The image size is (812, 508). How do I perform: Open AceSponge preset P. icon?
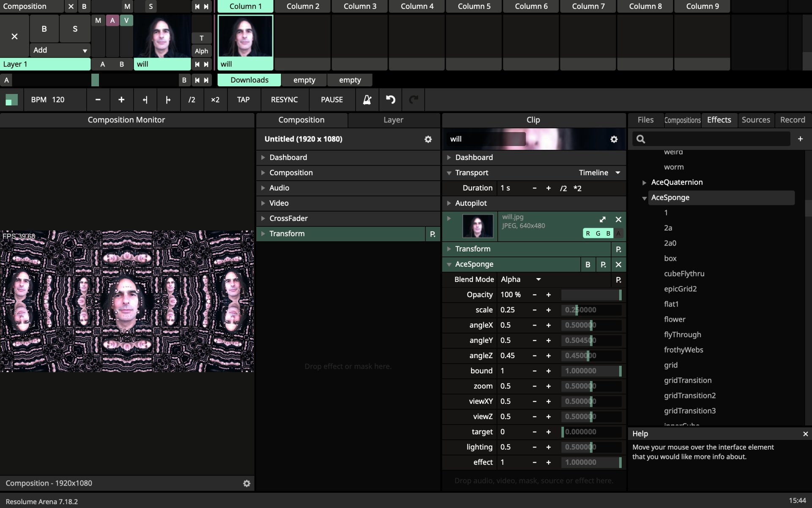click(603, 265)
